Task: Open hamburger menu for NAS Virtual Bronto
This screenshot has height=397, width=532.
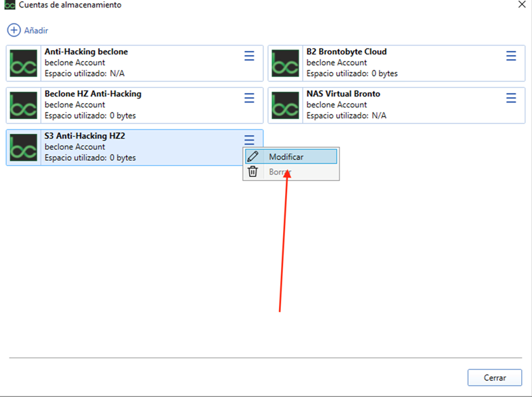Action: (x=512, y=98)
